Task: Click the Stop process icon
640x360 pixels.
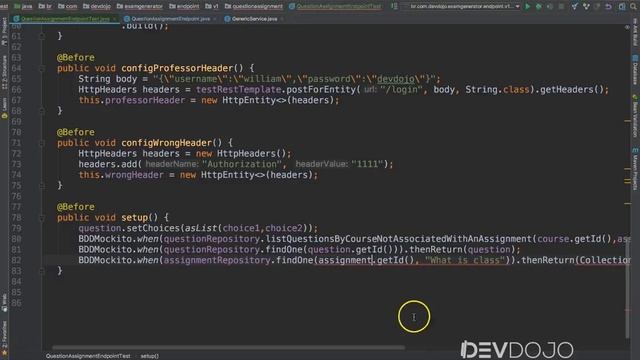Action: 561,6
